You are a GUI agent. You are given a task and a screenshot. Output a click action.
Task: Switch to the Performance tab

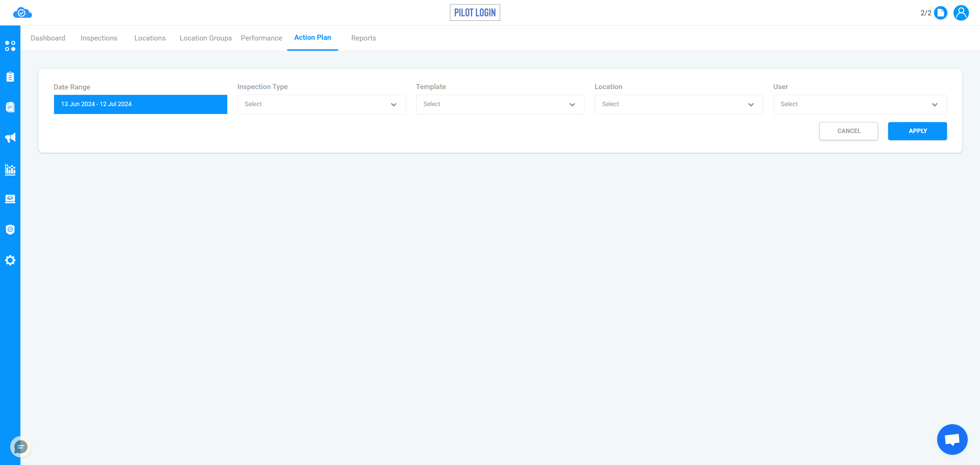[x=261, y=38]
